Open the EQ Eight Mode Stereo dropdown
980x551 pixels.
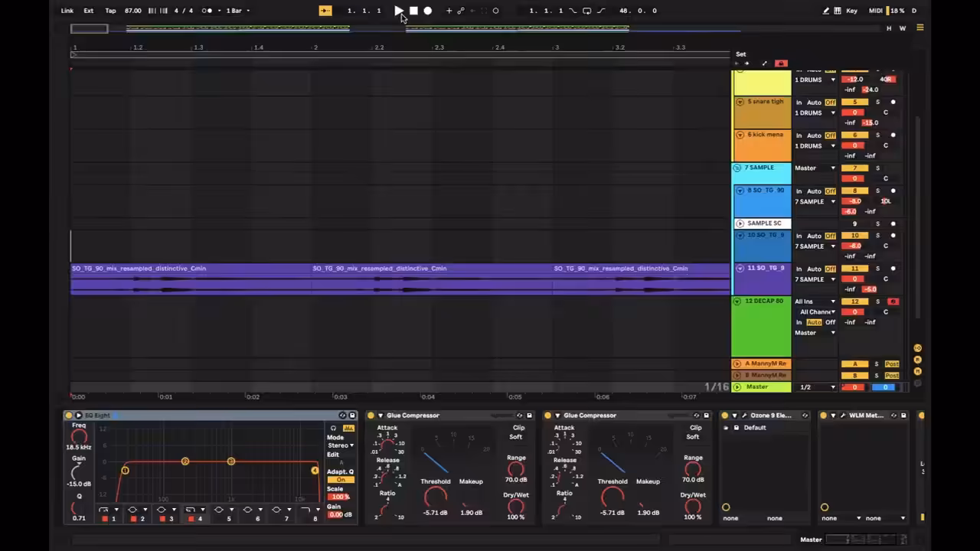341,445
